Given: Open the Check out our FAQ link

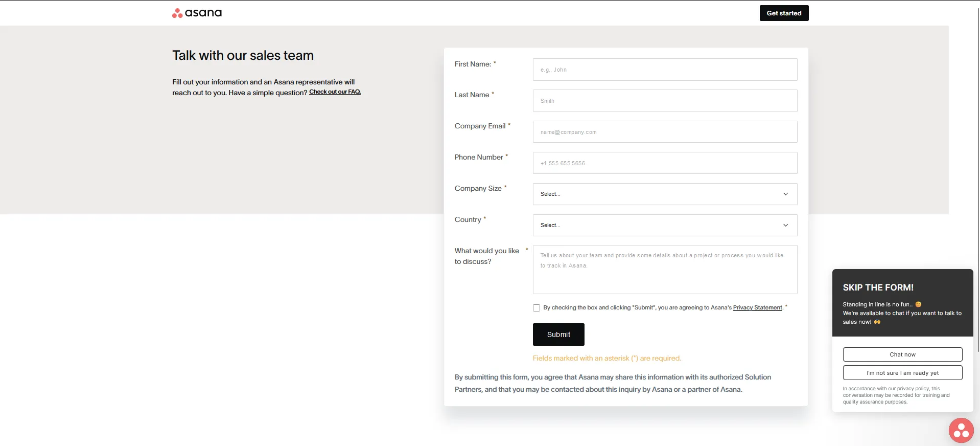Looking at the screenshot, I should (335, 92).
